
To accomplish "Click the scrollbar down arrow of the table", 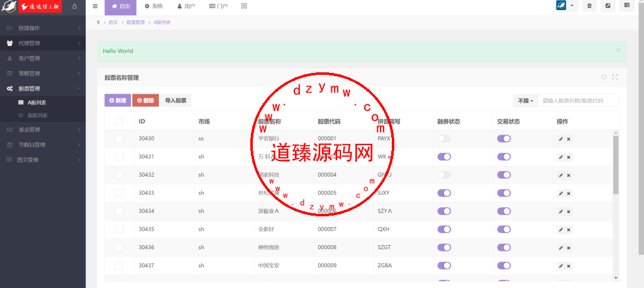I will [x=616, y=278].
